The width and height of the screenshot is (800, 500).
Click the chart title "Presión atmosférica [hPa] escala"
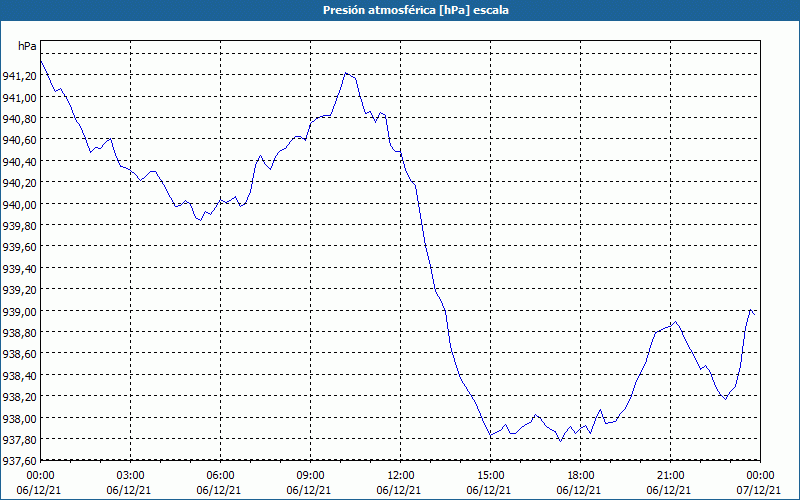[415, 10]
